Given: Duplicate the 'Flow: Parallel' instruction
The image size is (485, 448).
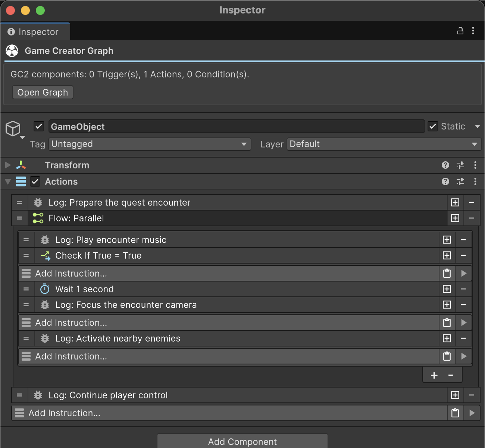Looking at the screenshot, I should pyautogui.click(x=455, y=218).
